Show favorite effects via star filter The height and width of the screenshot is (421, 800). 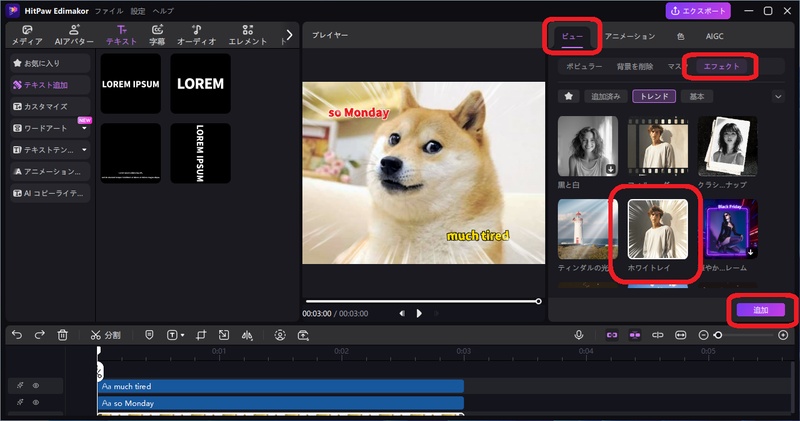click(568, 96)
